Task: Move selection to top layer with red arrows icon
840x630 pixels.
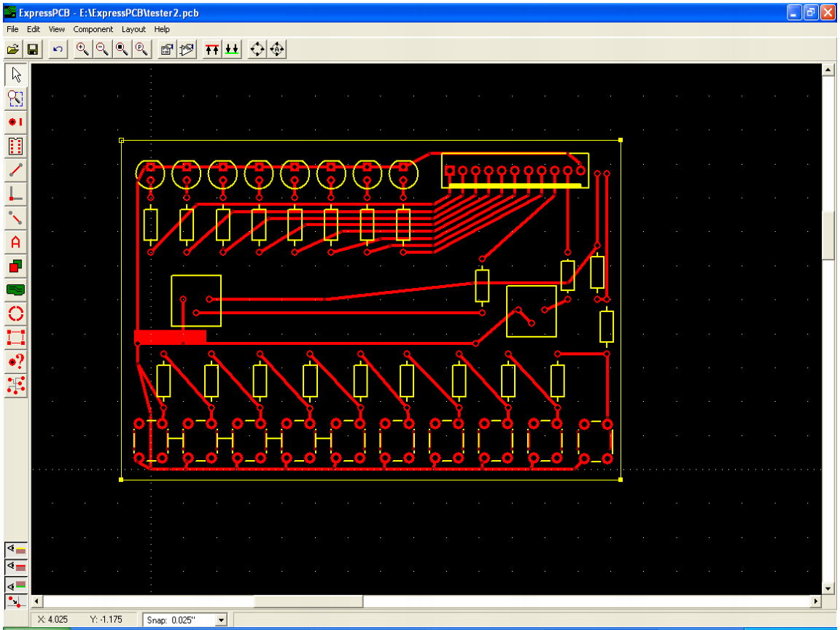Action: pyautogui.click(x=212, y=50)
